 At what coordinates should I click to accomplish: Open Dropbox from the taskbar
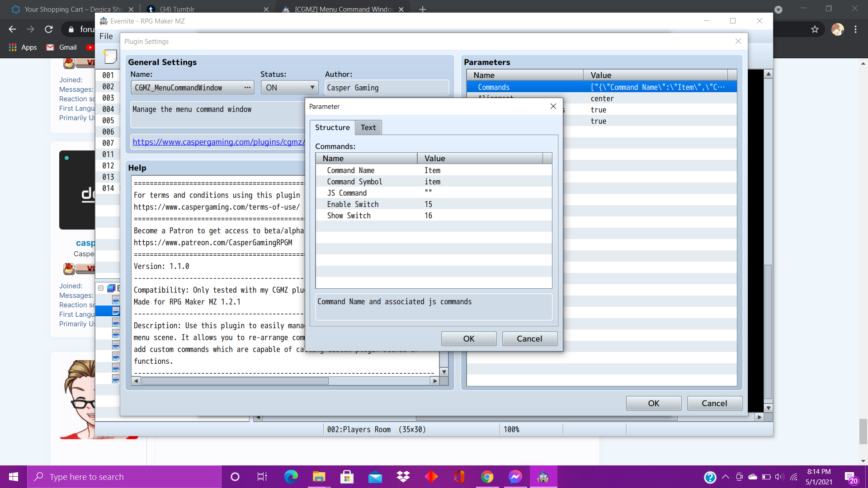coord(403,477)
